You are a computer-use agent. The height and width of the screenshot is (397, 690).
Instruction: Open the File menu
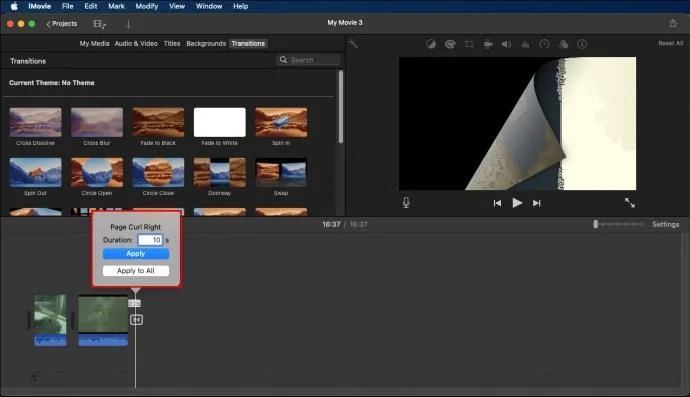(68, 6)
